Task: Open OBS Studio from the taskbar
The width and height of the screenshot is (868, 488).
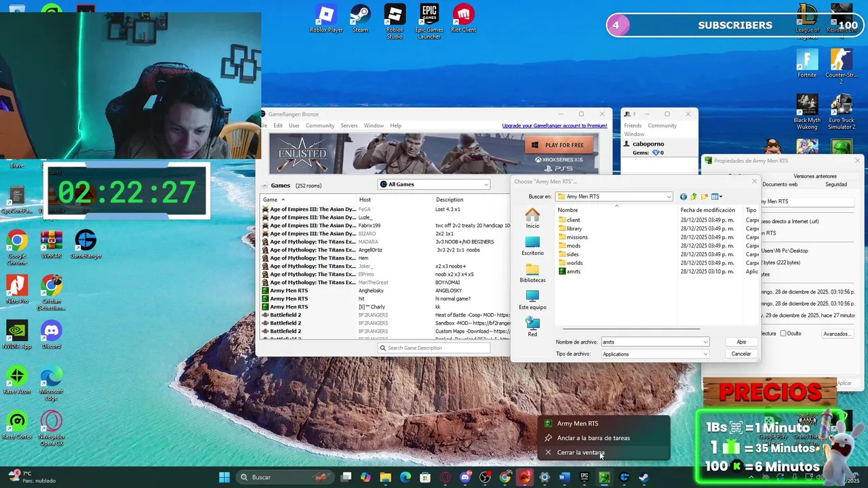Action: point(485,477)
